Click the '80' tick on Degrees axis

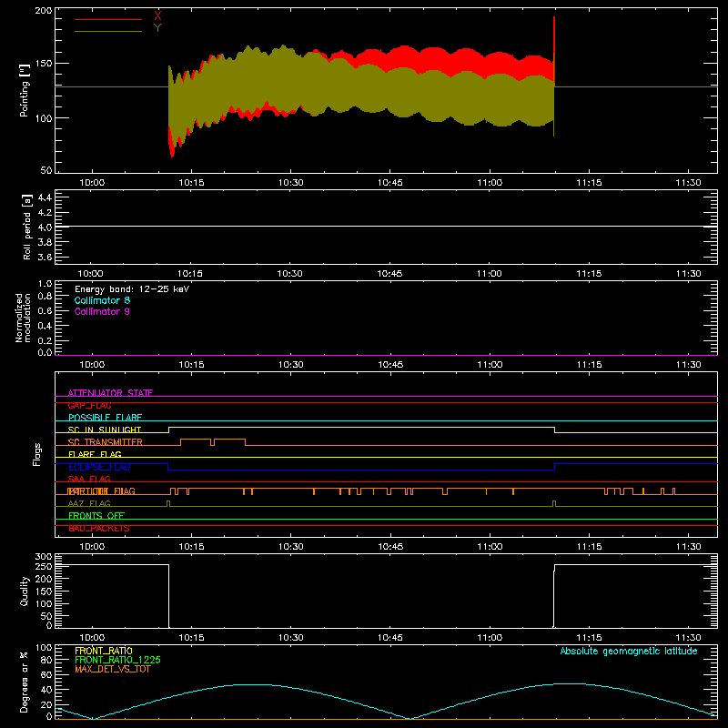tap(46, 660)
